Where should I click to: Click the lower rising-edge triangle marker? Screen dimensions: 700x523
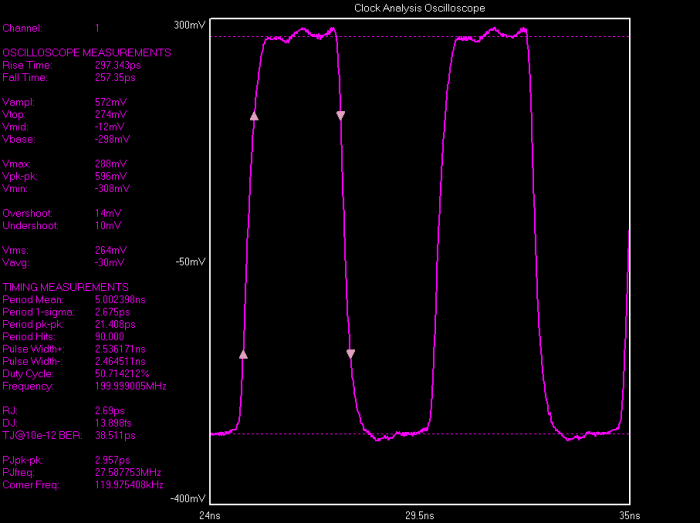[243, 354]
